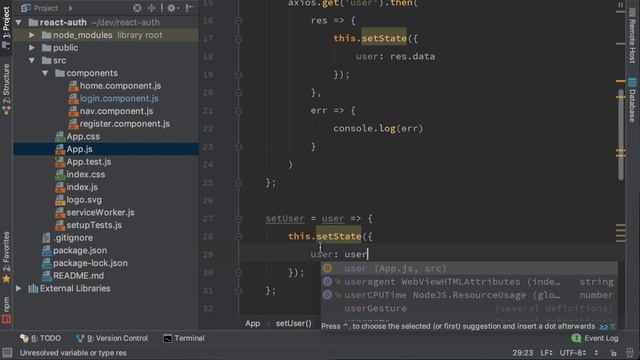
Task: Click the next tip link in hint
Action: pyautogui.click(x=604, y=327)
